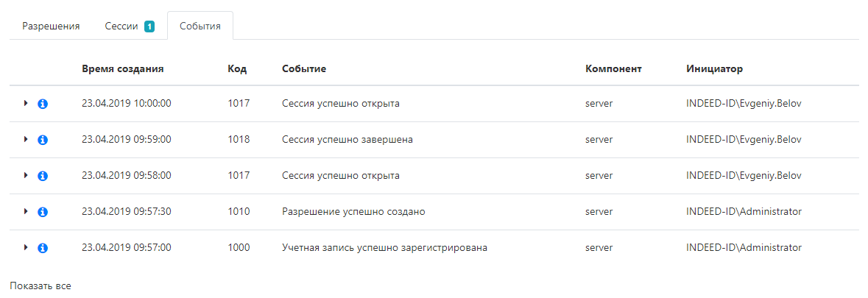The height and width of the screenshot is (298, 868).
Task: Expand the code 1000 event row
Action: pyautogui.click(x=26, y=248)
